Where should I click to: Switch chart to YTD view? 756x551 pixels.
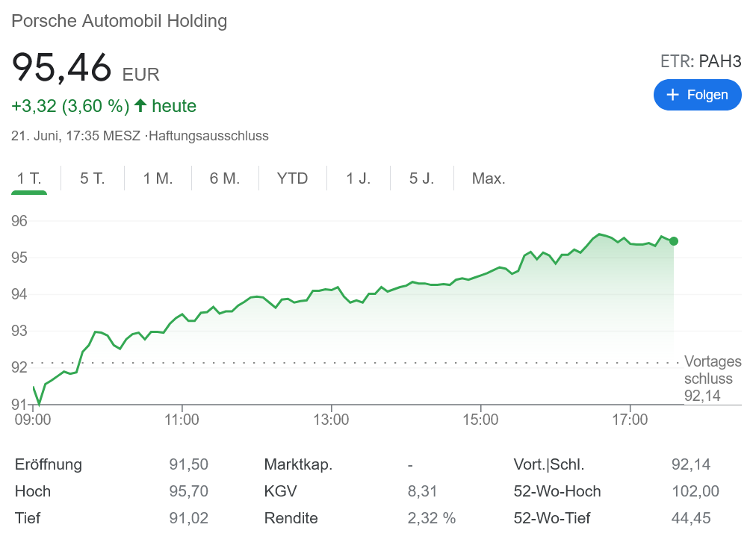point(292,178)
